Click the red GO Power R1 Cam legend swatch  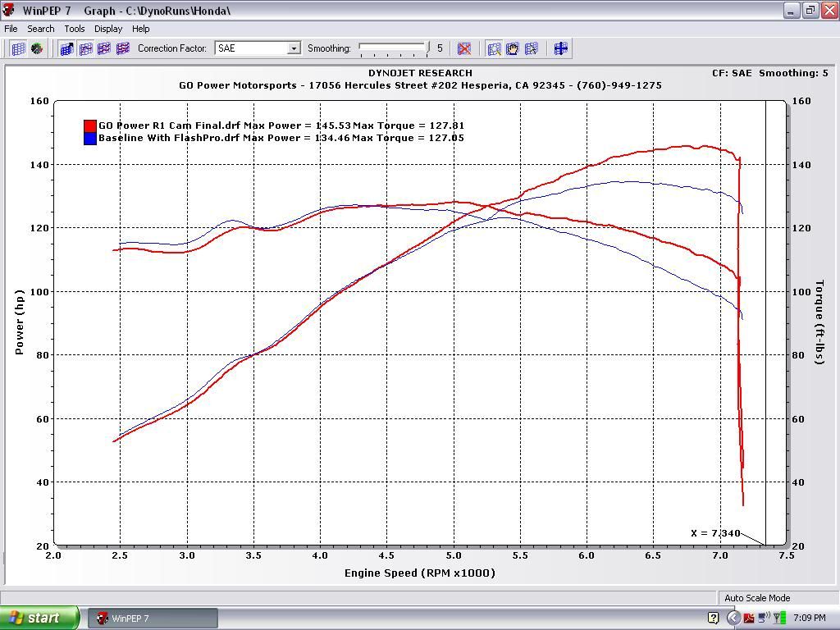[90, 126]
